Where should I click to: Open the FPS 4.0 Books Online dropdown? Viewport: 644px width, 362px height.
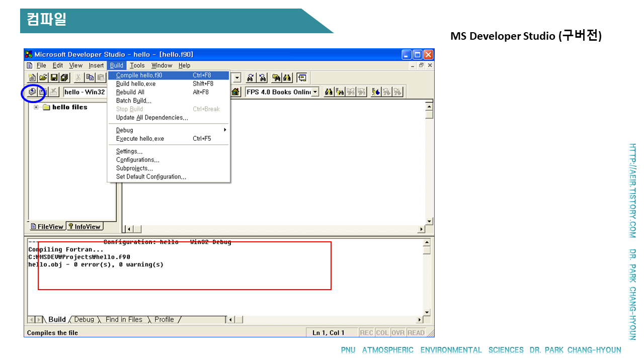pyautogui.click(x=315, y=92)
